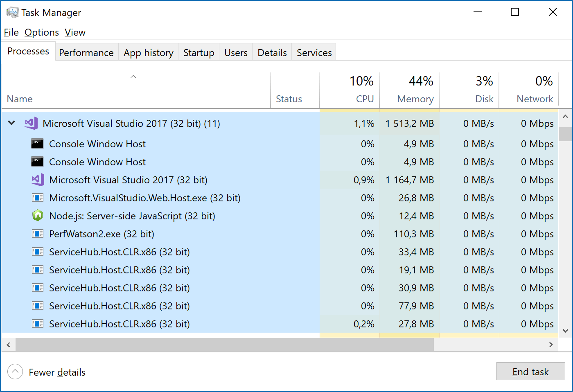
Task: Click the ServiceHub.Host.CLR.x86 icon on the 77,9 MB row
Action: 38,306
